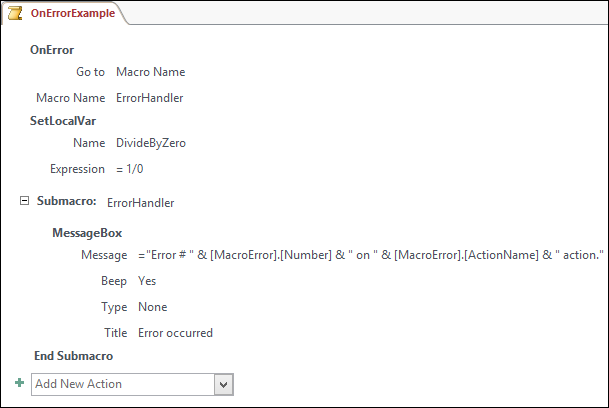Click the DivideByZero name field
The image size is (609, 408).
[x=150, y=143]
